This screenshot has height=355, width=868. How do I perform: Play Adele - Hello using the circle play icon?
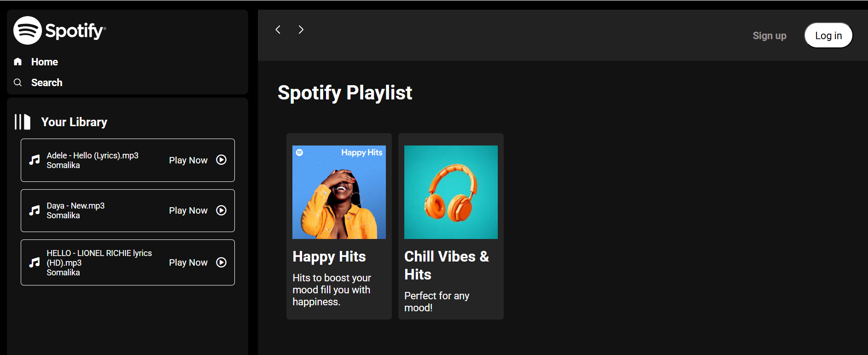pos(221,160)
